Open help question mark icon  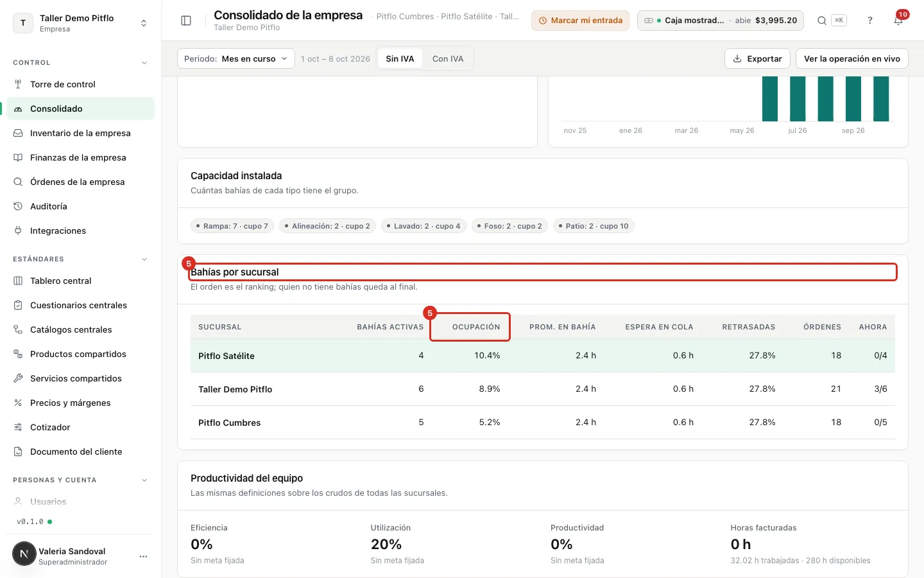[x=870, y=21]
